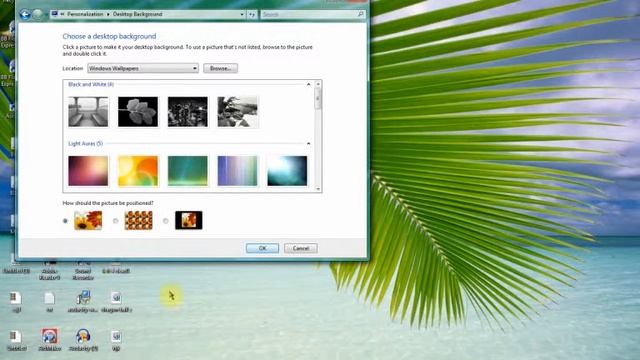Click the greyed Forward arrow button
This screenshot has width=640, height=360.
pos(37,15)
